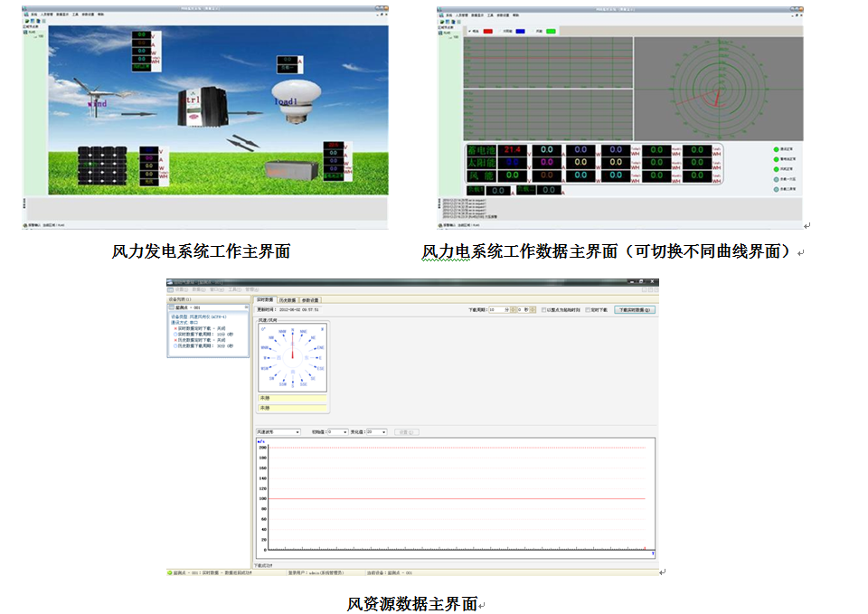Click the battery box on the grass
The image size is (868, 614).
[291, 169]
